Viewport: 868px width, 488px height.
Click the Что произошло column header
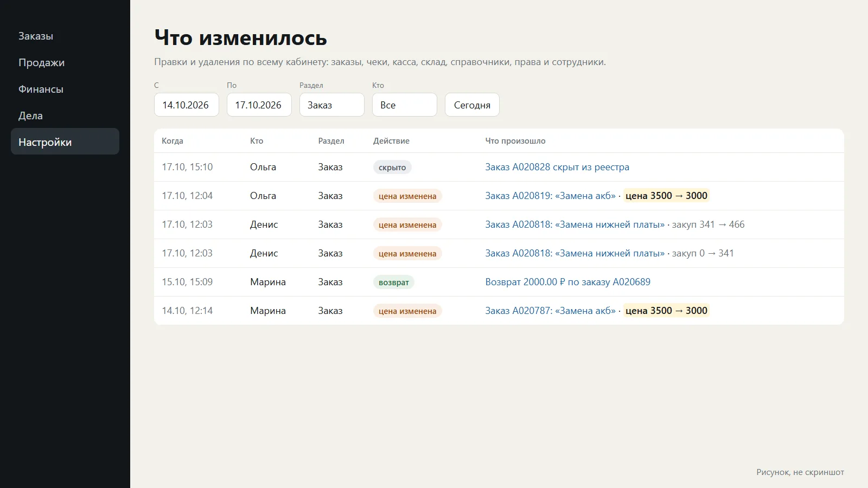click(x=515, y=141)
